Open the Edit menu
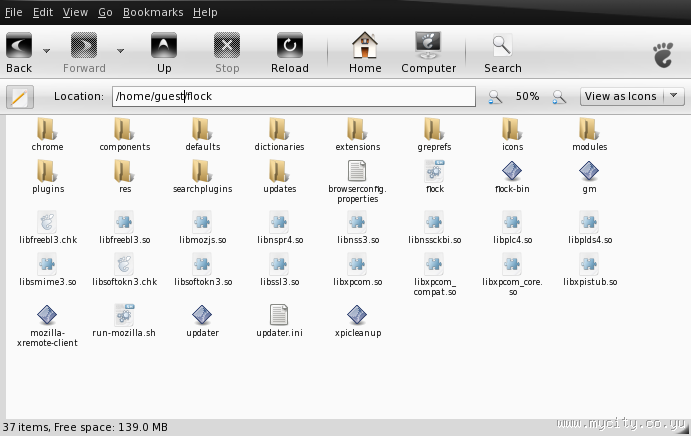Image resolution: width=691 pixels, height=436 pixels. (x=43, y=12)
